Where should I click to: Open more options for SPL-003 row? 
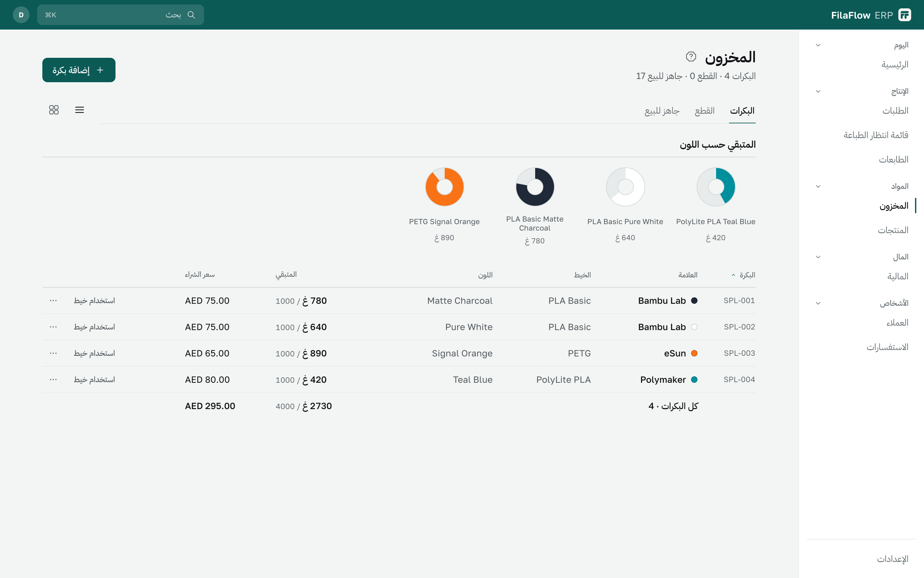point(53,353)
